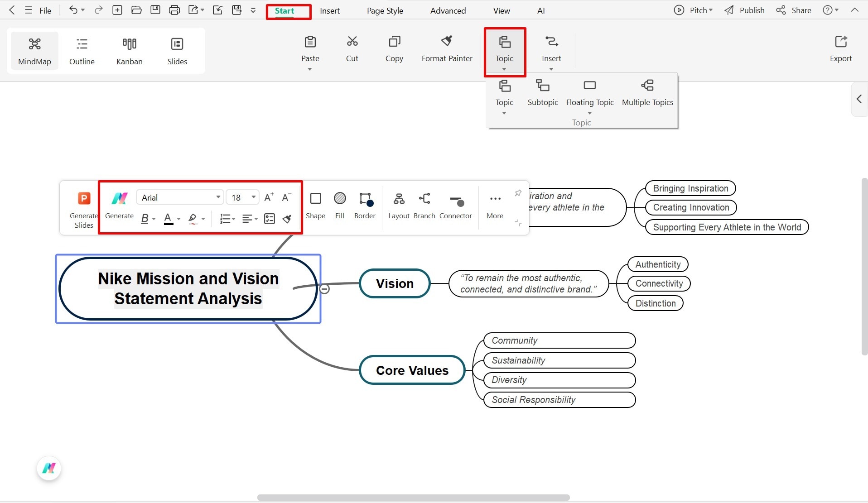This screenshot has height=503, width=868.
Task: Open the View tab
Action: (x=502, y=11)
